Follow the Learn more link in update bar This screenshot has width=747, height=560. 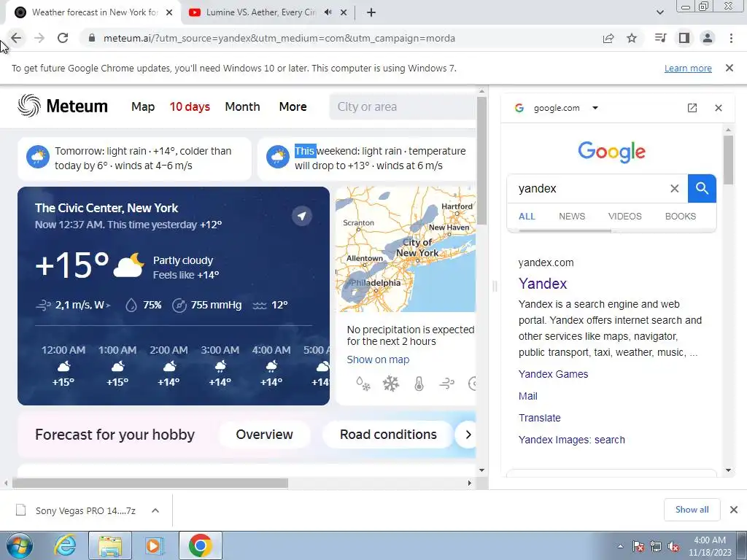[688, 69]
